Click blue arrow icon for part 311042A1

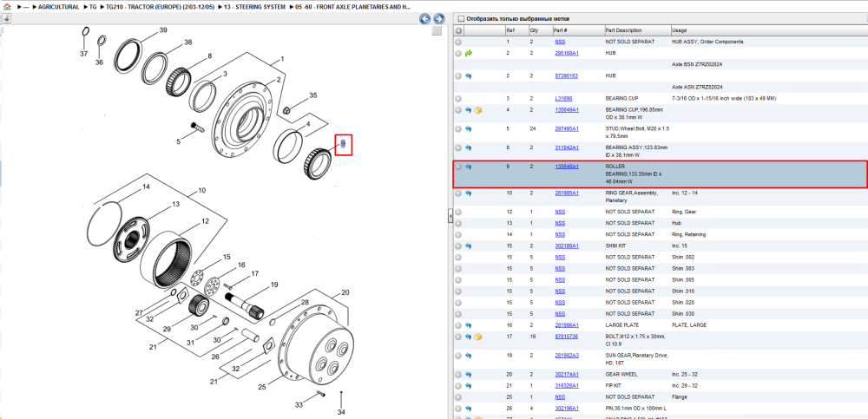[469, 147]
